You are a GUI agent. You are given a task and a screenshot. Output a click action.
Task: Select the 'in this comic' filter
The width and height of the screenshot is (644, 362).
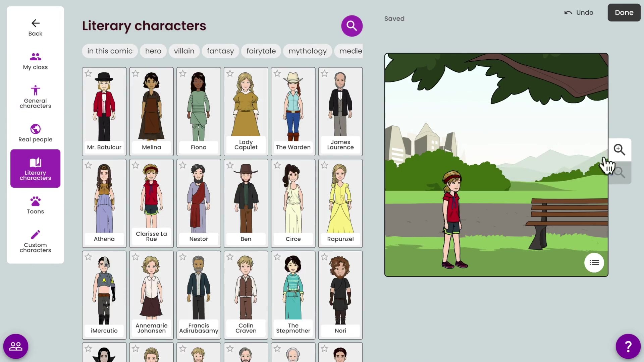coord(110,51)
